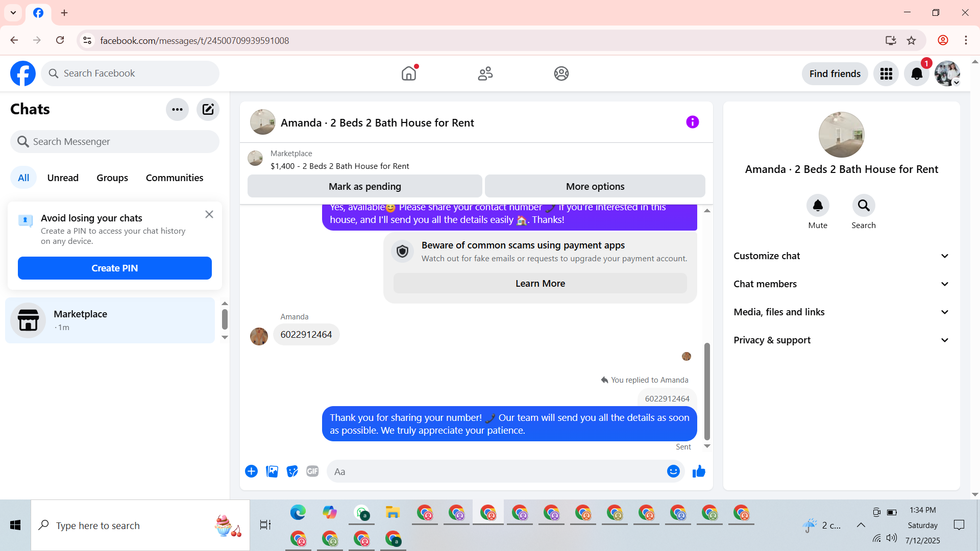This screenshot has height=551, width=980.
Task: Attach a photo using the image icon
Action: click(272, 471)
